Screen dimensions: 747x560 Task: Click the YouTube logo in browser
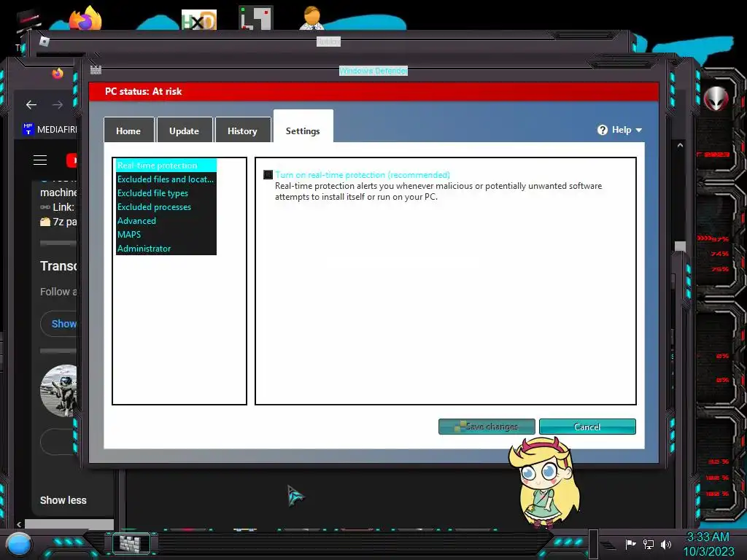coord(71,160)
